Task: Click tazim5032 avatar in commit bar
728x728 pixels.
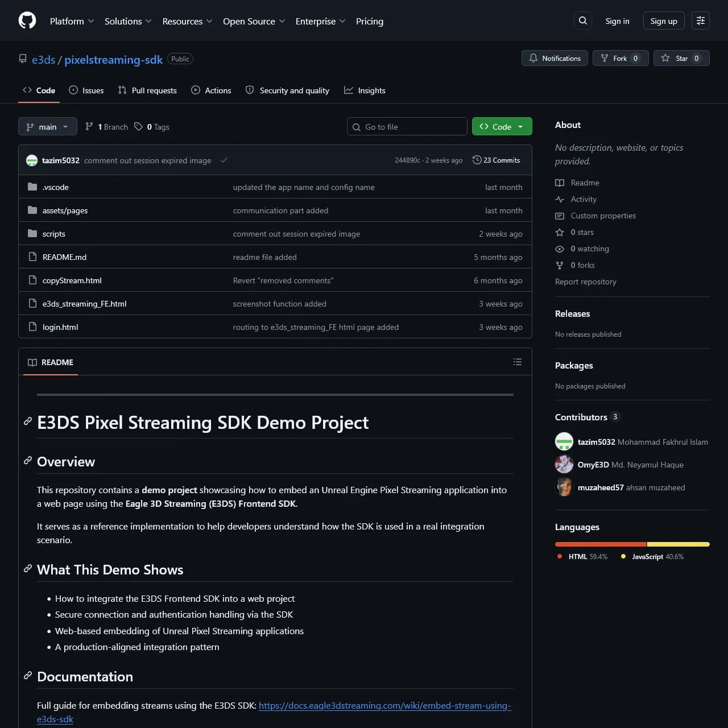Action: tap(32, 160)
